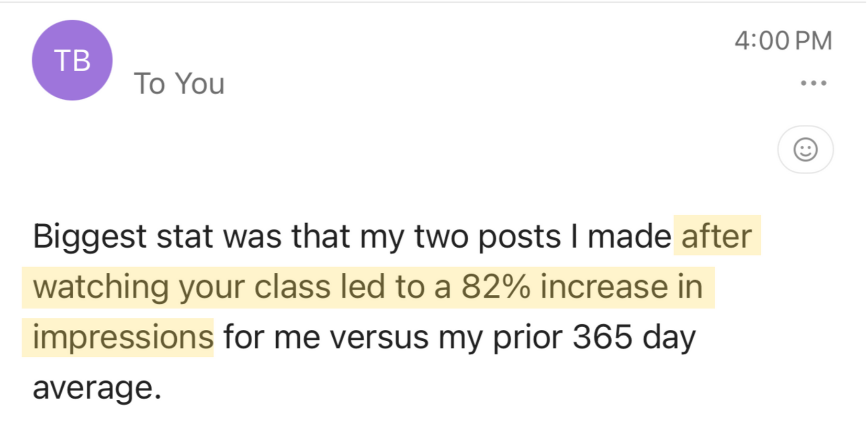Click the word 'stat' in first line

185,236
